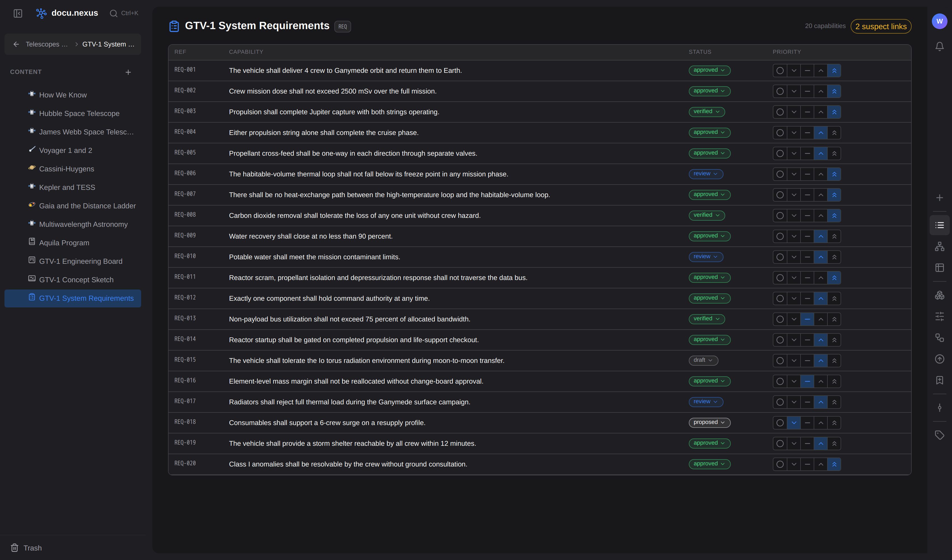952x560 pixels.
Task: Click the GTV-1 System breadcrumb item
Action: [108, 44]
